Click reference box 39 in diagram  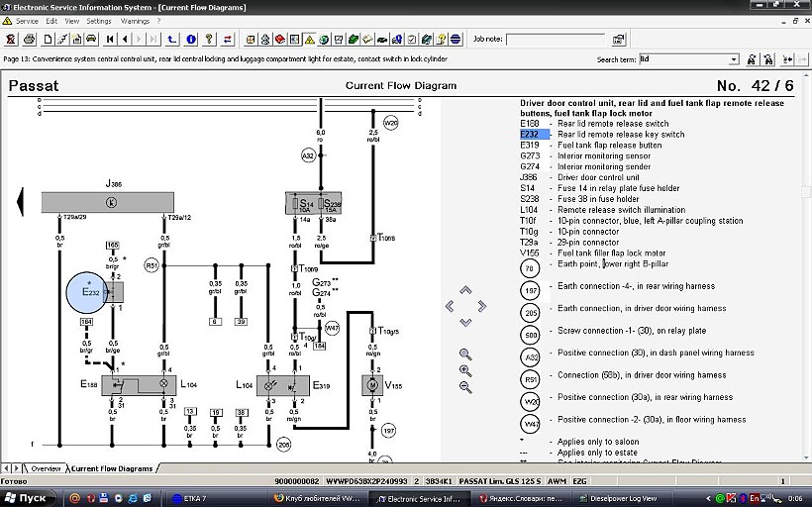(x=241, y=322)
